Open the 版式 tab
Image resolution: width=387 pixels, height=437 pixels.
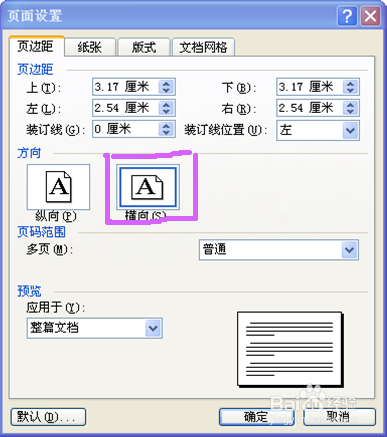[144, 47]
